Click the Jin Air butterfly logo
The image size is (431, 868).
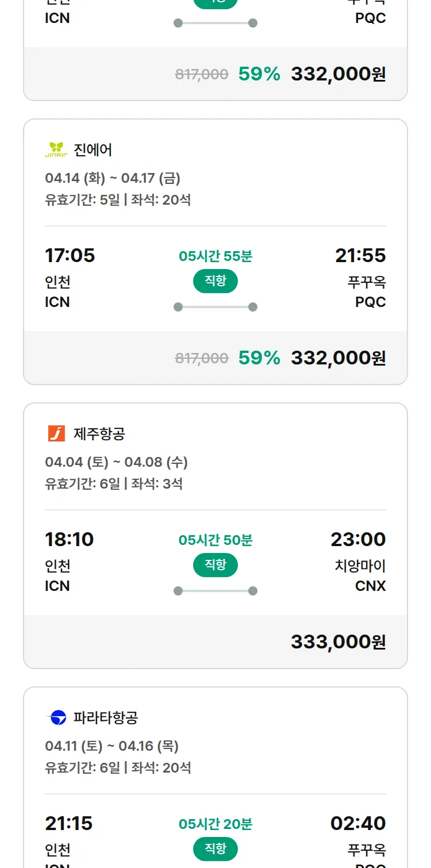[x=56, y=150]
